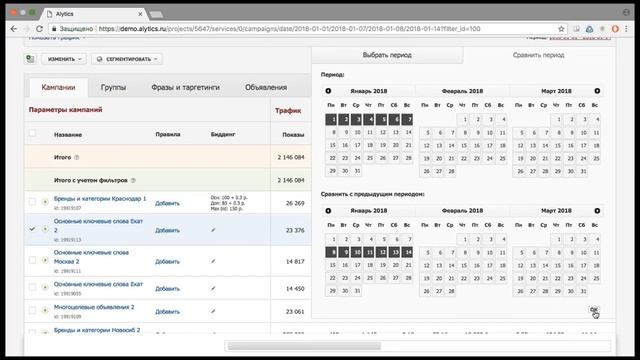Check Основные ключевые слова Екат row
The width and height of the screenshot is (640, 360).
32,287
